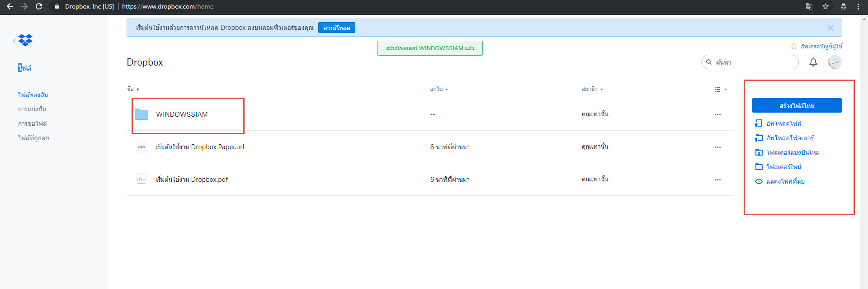Open ไฟล์ที่ถูกลบ in the sidebar
868x289 pixels.
34,138
